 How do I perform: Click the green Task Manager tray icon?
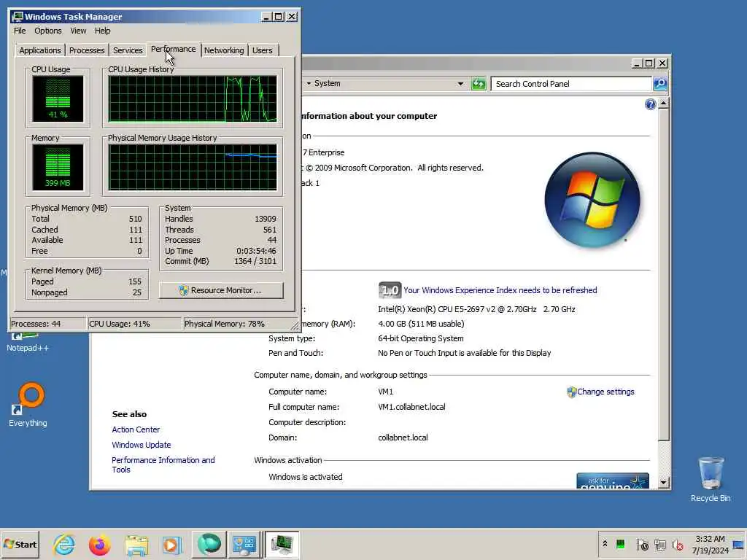(x=620, y=544)
